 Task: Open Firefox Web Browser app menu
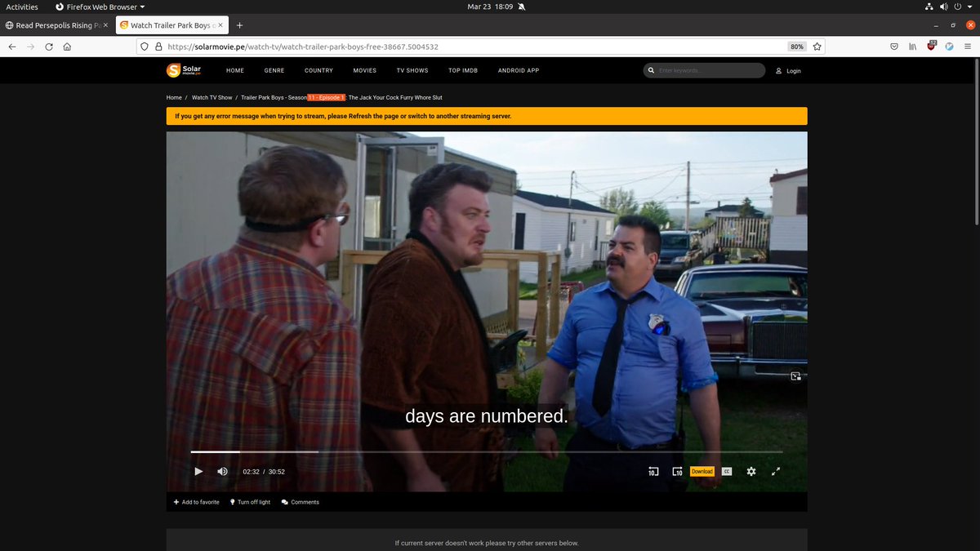(100, 7)
